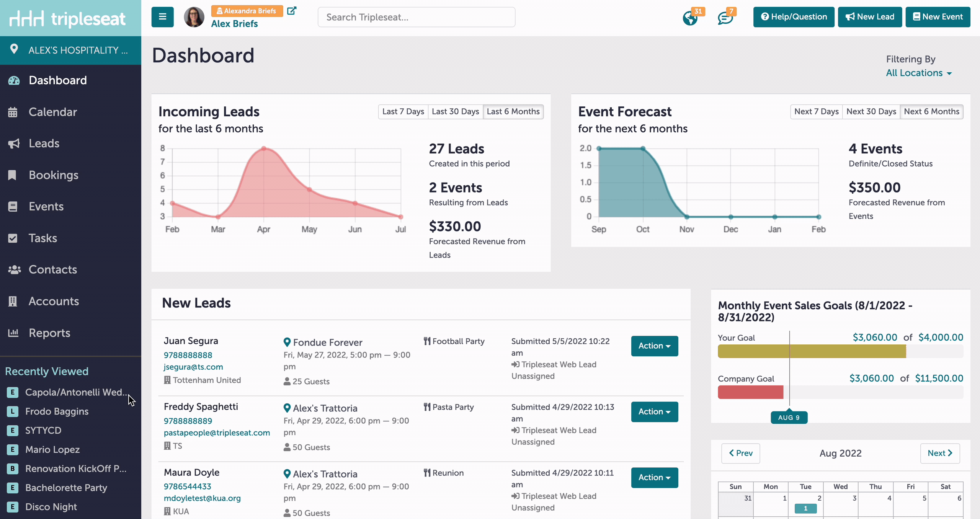Open Alex Briefs profile avatar

point(194,17)
